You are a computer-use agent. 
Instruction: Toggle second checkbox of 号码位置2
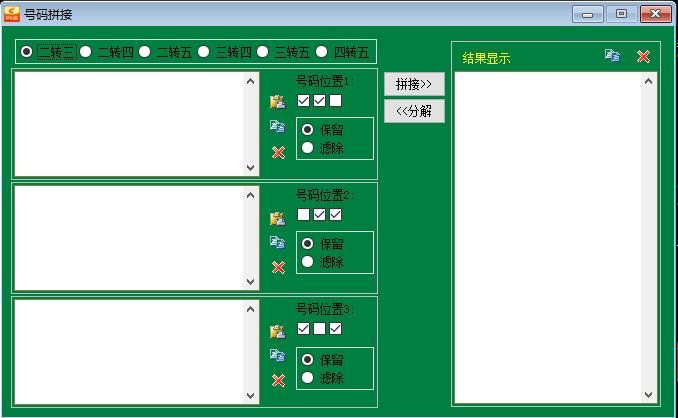320,214
